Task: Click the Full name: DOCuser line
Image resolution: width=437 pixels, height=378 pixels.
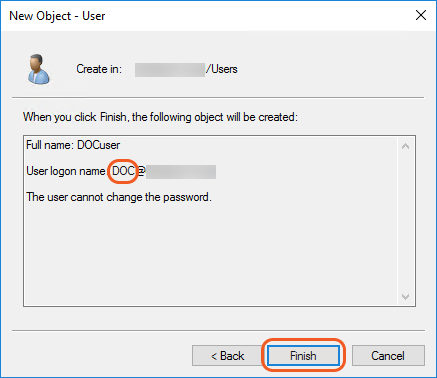Action: [x=73, y=145]
